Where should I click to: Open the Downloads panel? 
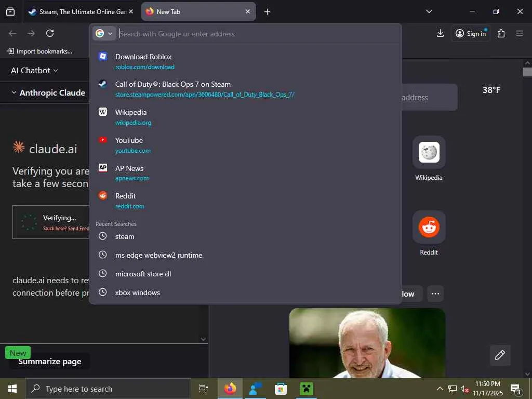point(441,33)
